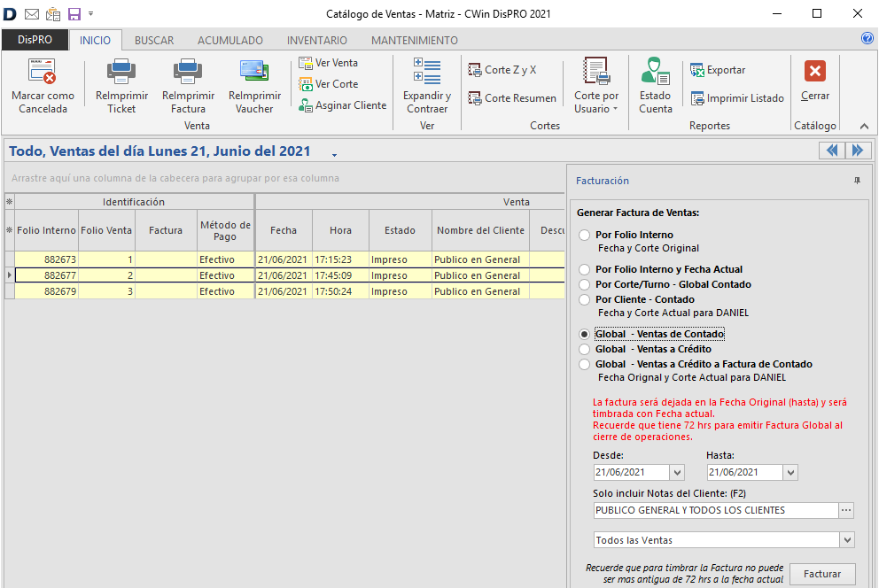Expand the Todos las Ventas combo box
Screen dimensions: 879x588
847,540
